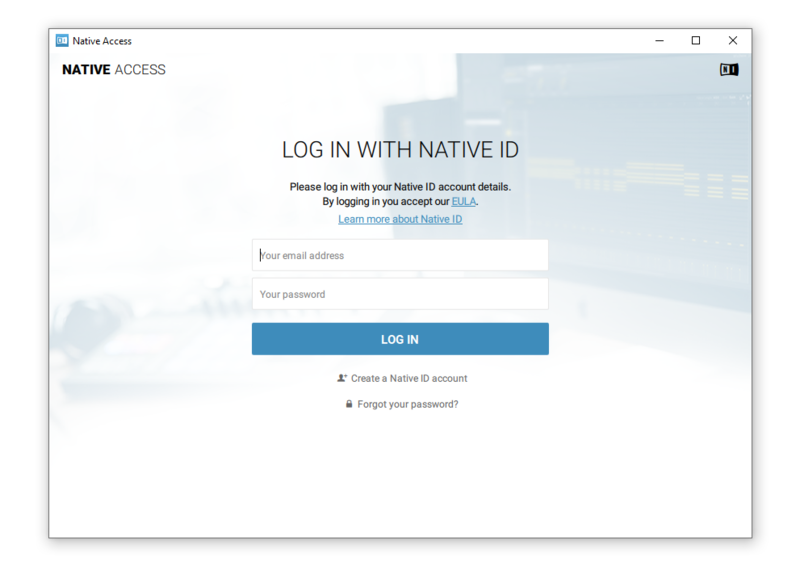The width and height of the screenshot is (800, 586).
Task: Click the person icon beside Create account
Action: [x=342, y=378]
